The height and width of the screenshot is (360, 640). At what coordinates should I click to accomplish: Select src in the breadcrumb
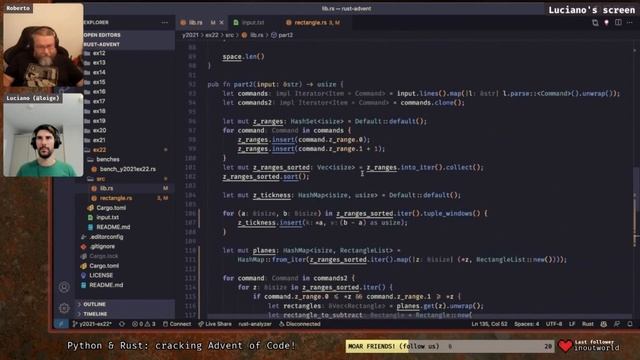(x=229, y=35)
